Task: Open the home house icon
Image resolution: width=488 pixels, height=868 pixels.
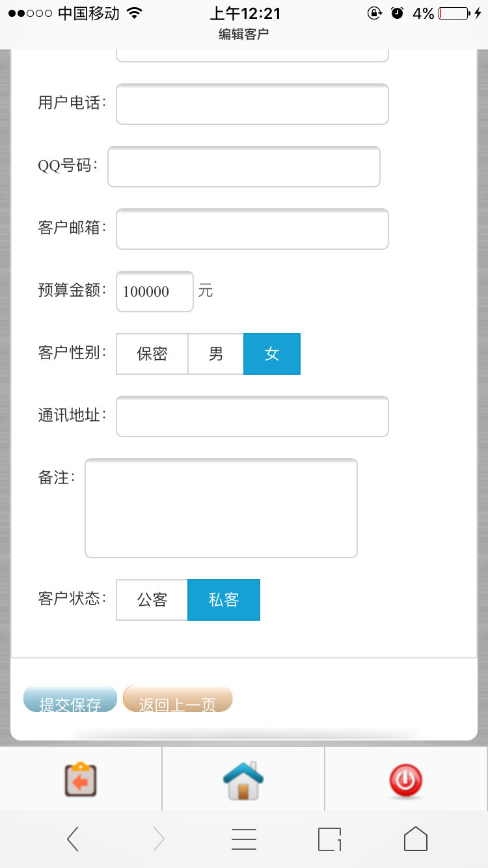Action: pos(243,780)
